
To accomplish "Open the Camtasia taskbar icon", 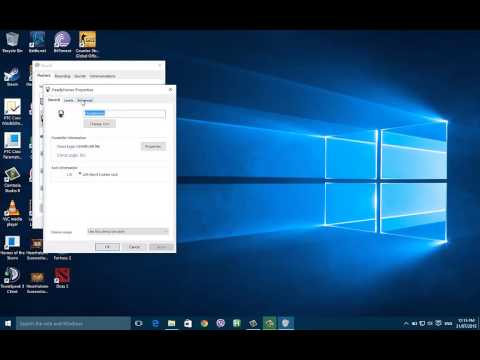I will (253, 323).
